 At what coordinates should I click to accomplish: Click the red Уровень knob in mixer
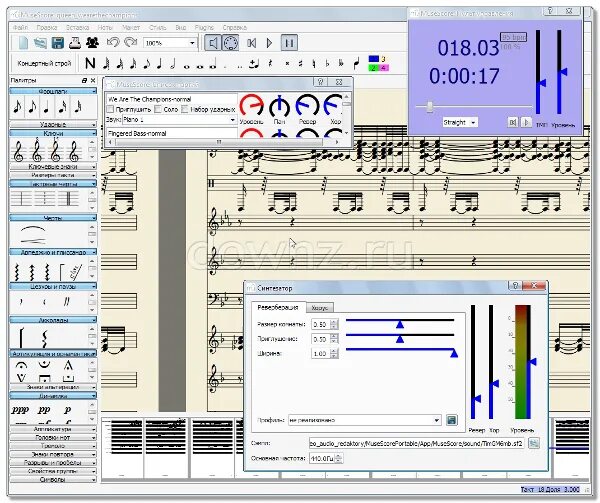[x=251, y=105]
